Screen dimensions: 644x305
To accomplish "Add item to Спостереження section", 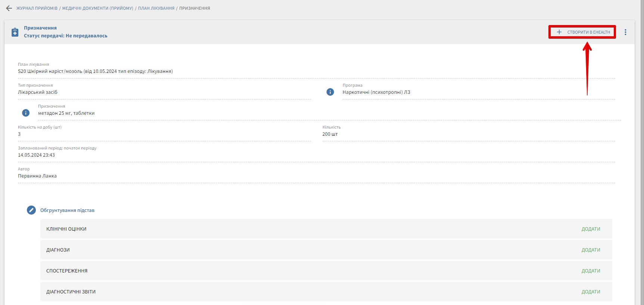I will tap(591, 271).
